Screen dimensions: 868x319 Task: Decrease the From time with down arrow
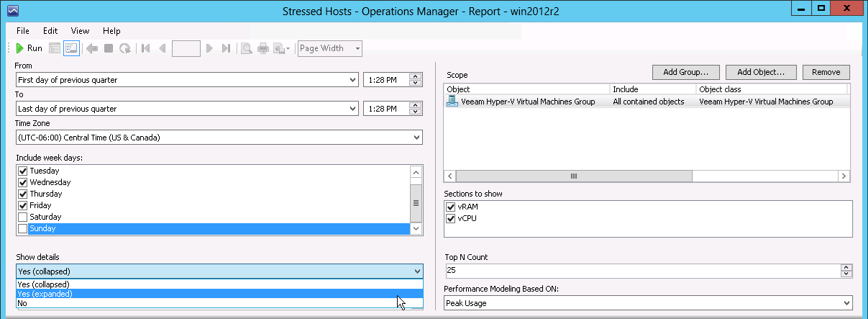click(x=415, y=84)
